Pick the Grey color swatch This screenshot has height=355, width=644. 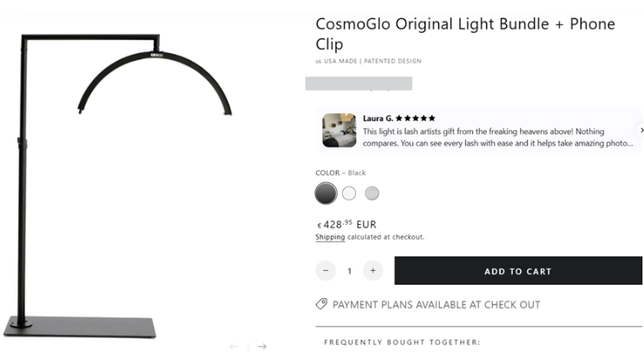click(371, 193)
